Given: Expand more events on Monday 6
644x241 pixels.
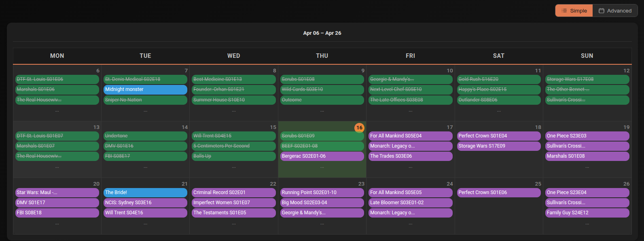Looking at the screenshot, I should pos(57,110).
